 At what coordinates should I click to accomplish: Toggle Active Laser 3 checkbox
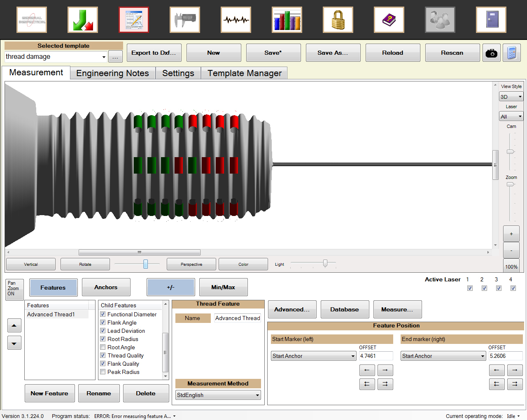[499, 288]
